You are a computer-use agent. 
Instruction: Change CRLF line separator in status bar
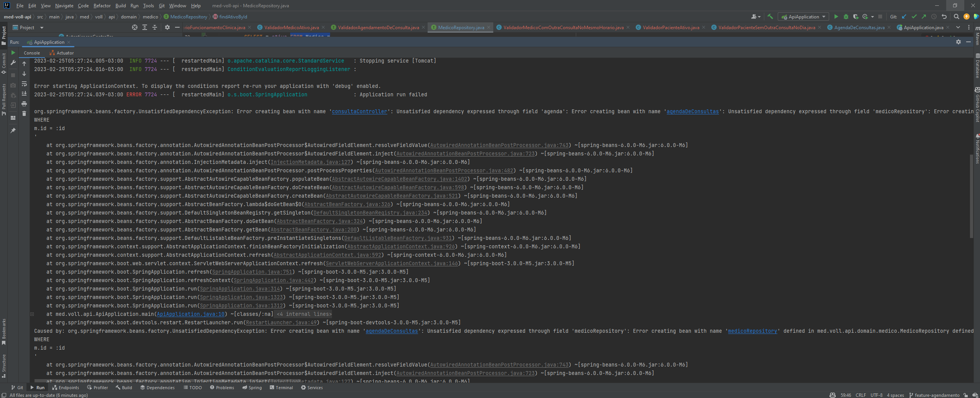point(860,395)
